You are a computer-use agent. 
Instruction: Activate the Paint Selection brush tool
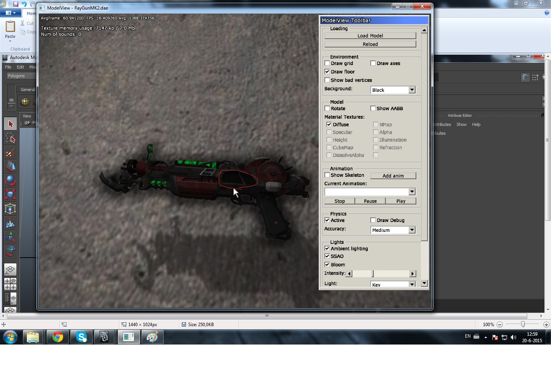pyautogui.click(x=10, y=153)
